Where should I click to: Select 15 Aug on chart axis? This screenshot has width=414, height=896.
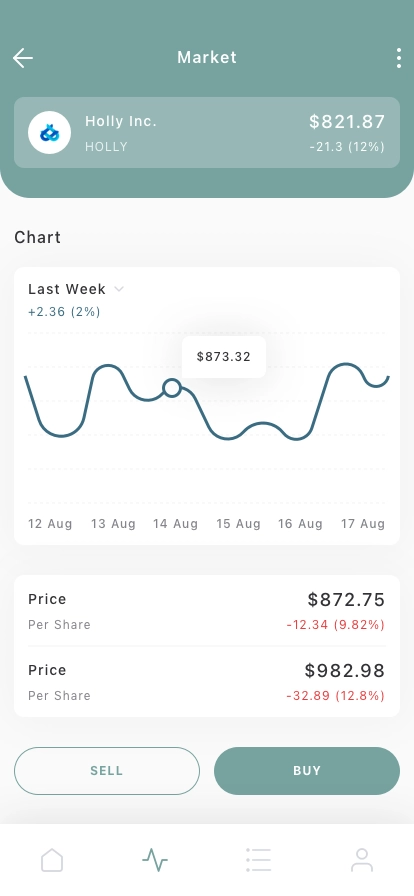click(x=238, y=524)
